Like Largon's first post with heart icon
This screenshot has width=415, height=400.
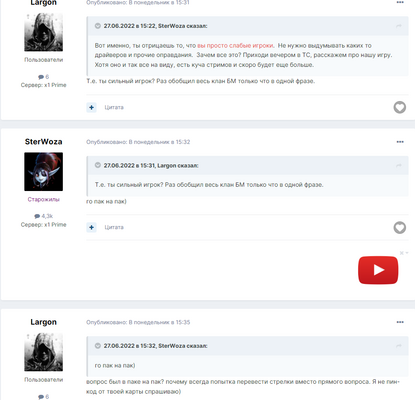(400, 107)
